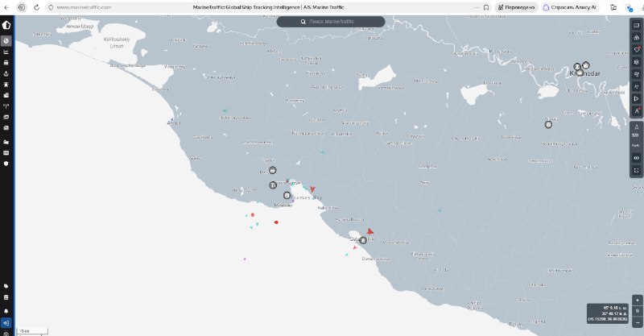The height and width of the screenshot is (336, 644).
Task: Select the purple vessel dot in open sea
Action: point(245,259)
